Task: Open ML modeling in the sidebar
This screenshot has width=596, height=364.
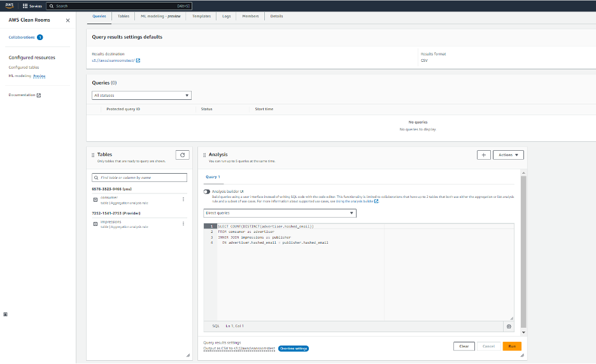Action: coord(20,76)
